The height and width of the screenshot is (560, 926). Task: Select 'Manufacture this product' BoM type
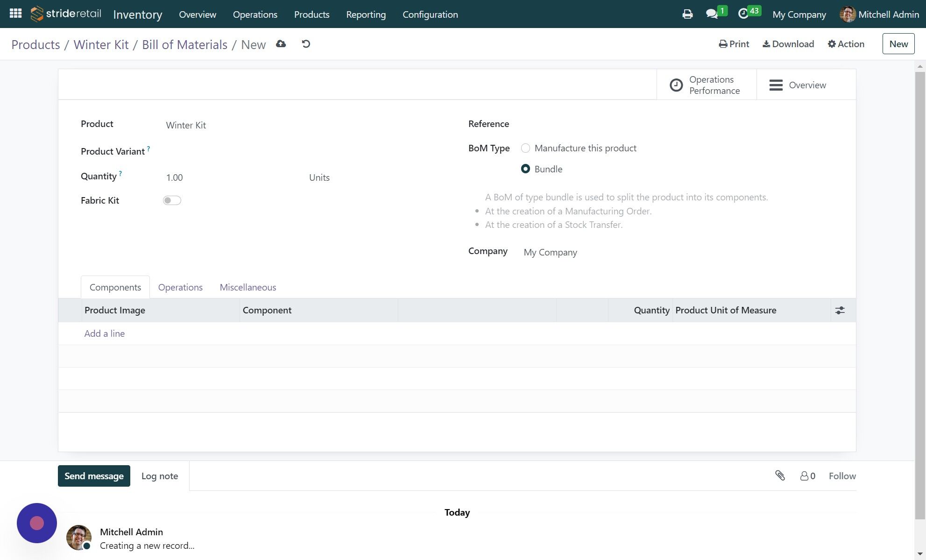click(x=525, y=148)
